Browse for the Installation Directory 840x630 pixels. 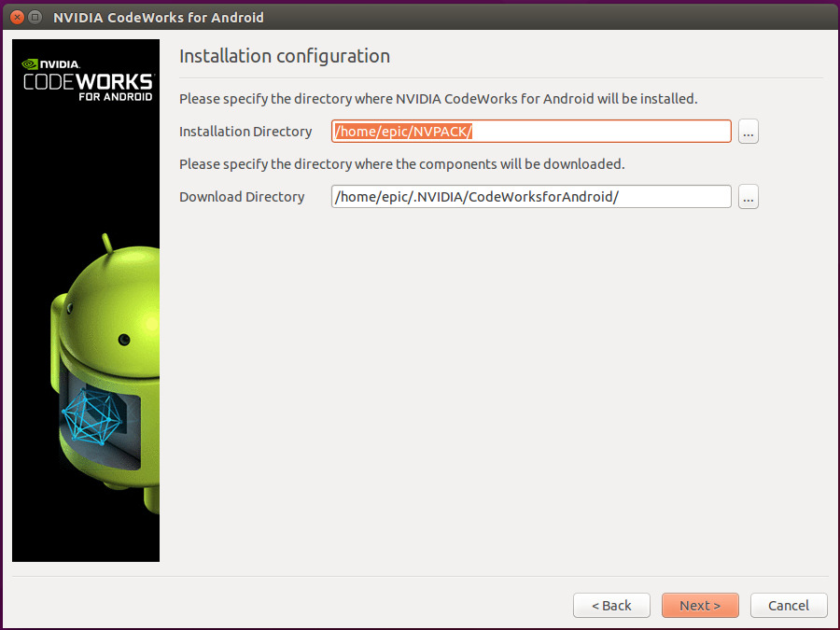click(x=748, y=132)
